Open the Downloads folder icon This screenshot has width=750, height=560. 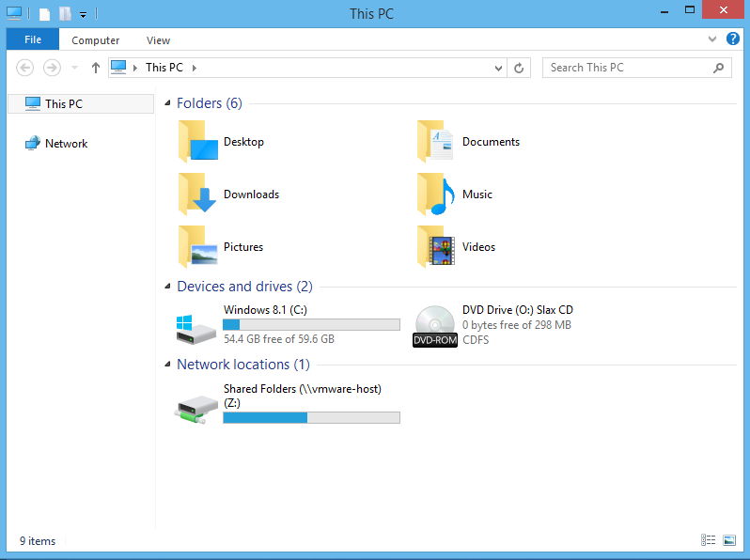(197, 194)
